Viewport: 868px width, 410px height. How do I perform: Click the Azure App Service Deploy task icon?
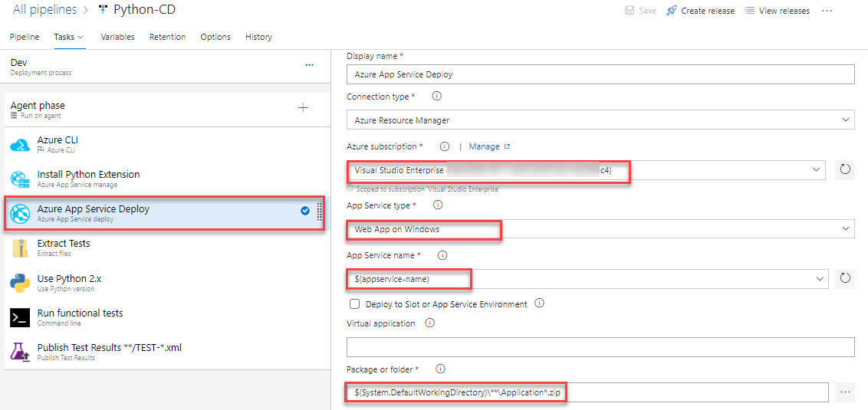tap(20, 214)
